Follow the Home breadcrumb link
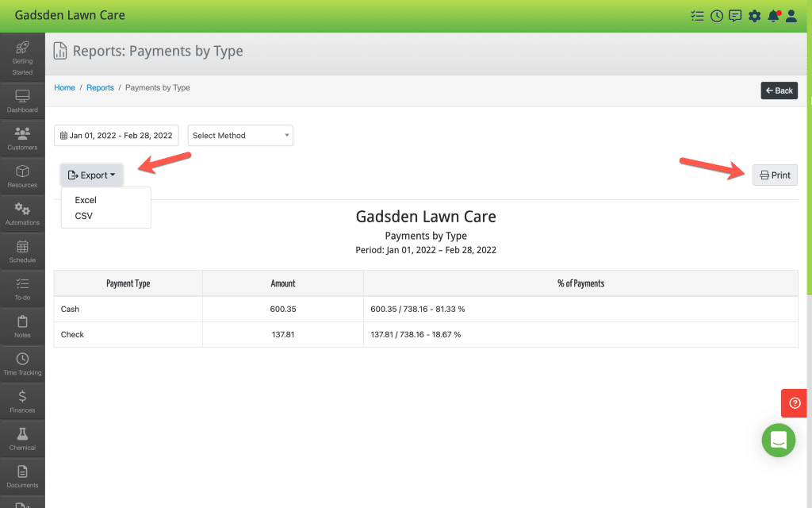This screenshot has height=508, width=812. click(64, 87)
